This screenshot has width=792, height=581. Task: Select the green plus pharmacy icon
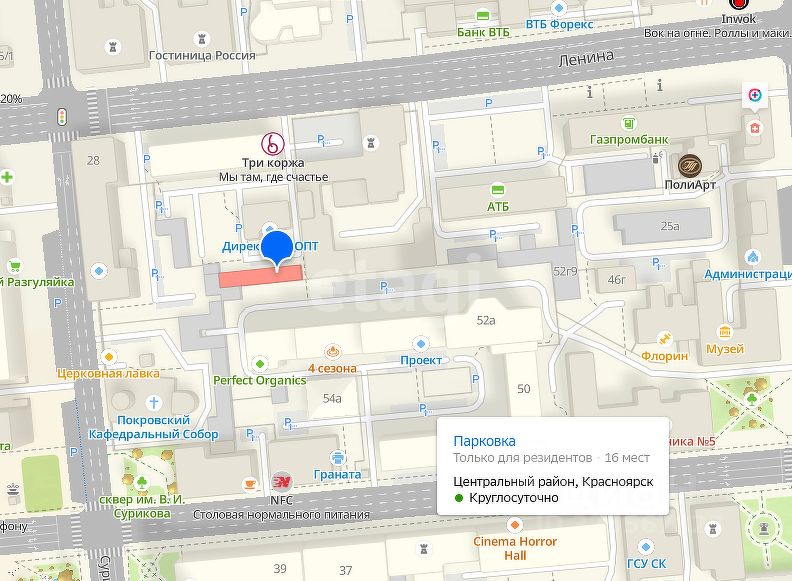point(7,177)
